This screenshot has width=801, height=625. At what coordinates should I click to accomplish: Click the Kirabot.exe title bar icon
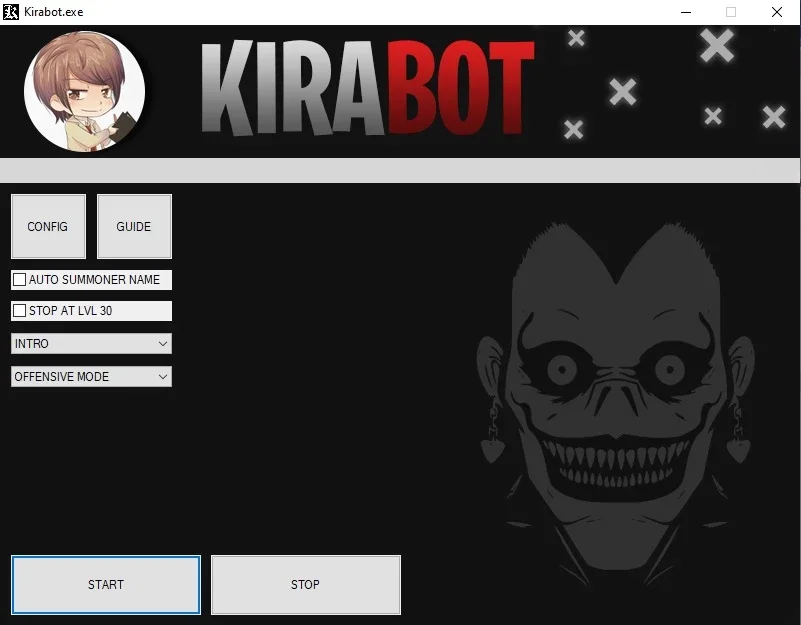[11, 12]
